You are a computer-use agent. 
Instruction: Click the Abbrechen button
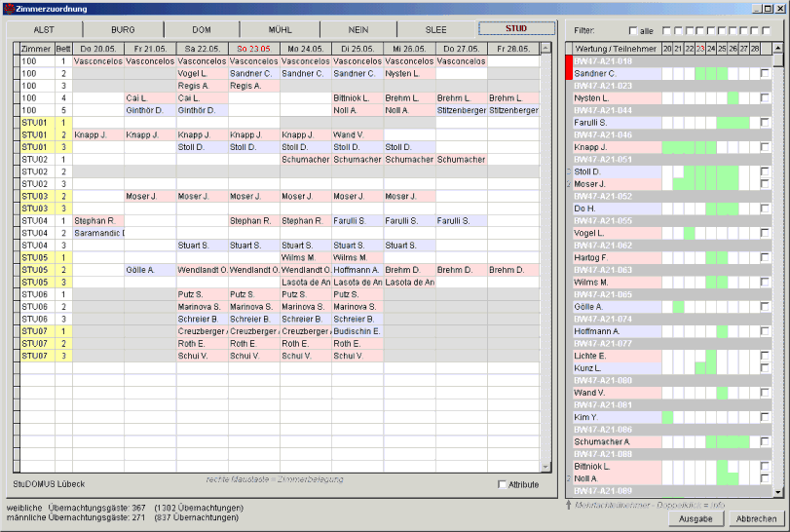pos(755,519)
